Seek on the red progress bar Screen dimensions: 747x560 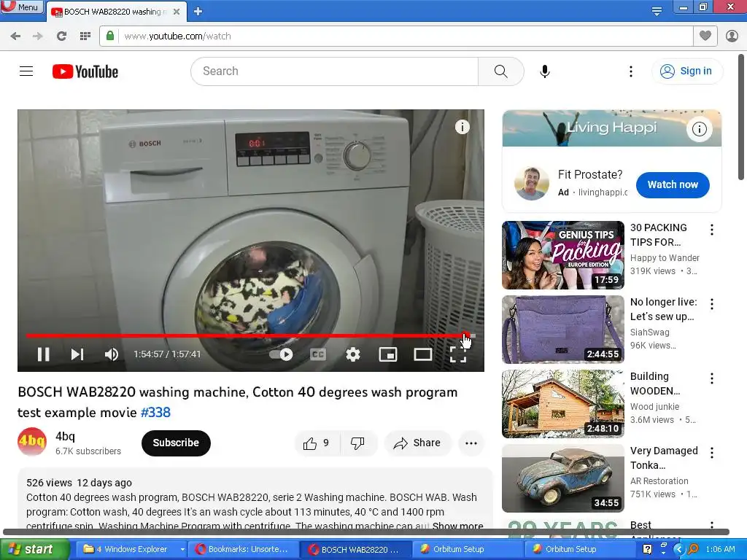[251, 336]
